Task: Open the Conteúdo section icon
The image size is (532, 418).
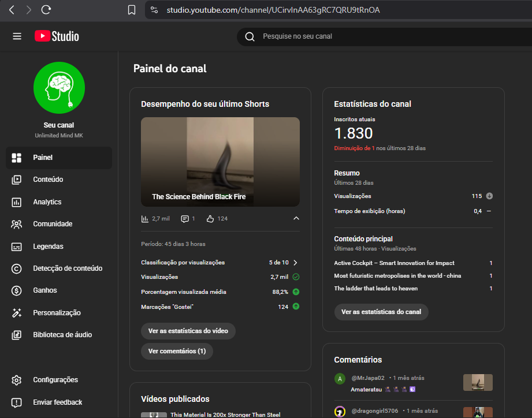Action: point(17,179)
